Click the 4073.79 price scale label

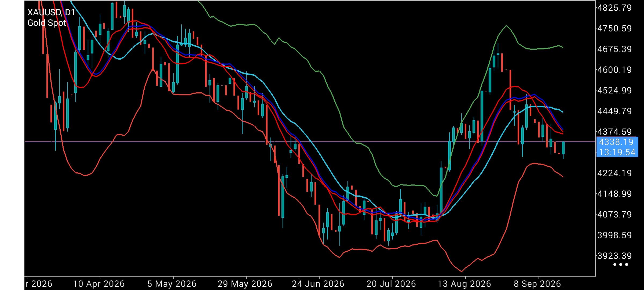tap(614, 214)
